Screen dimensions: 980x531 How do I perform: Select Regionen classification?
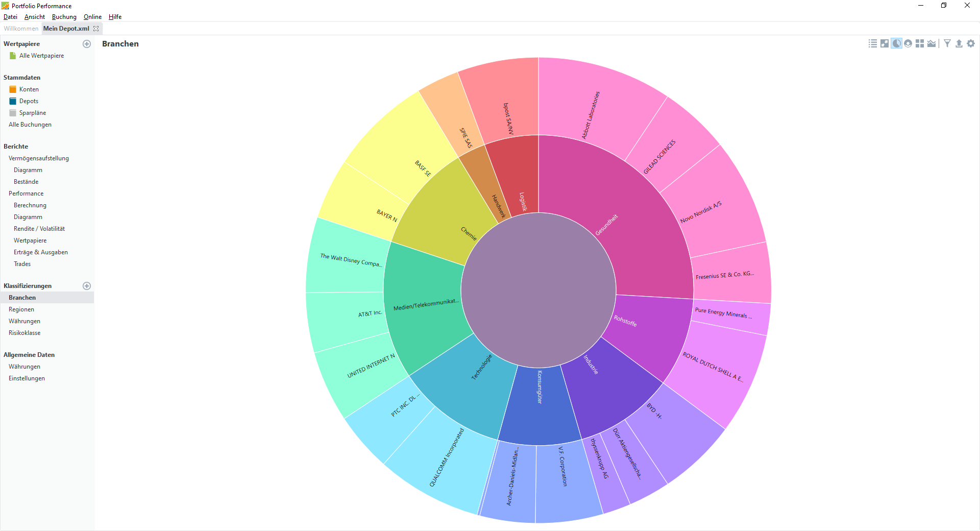click(x=21, y=309)
